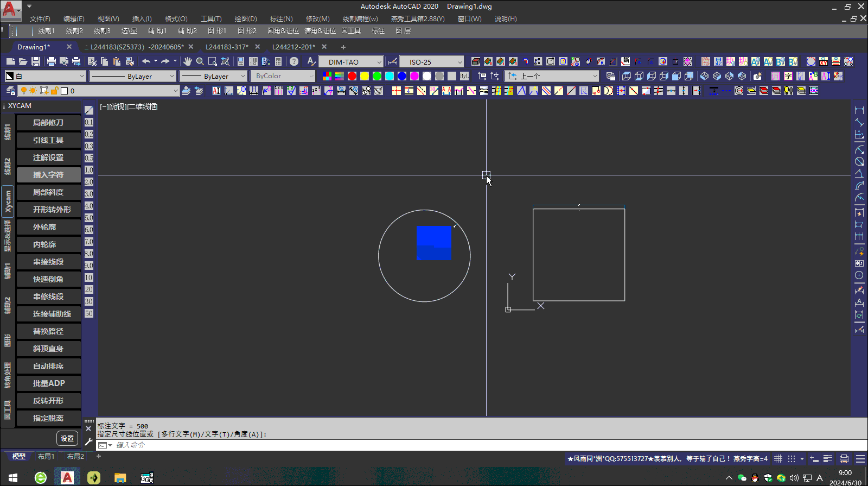868x486 pixels.
Task: Toggle the layer 0 freeze sun icon
Action: [x=33, y=91]
